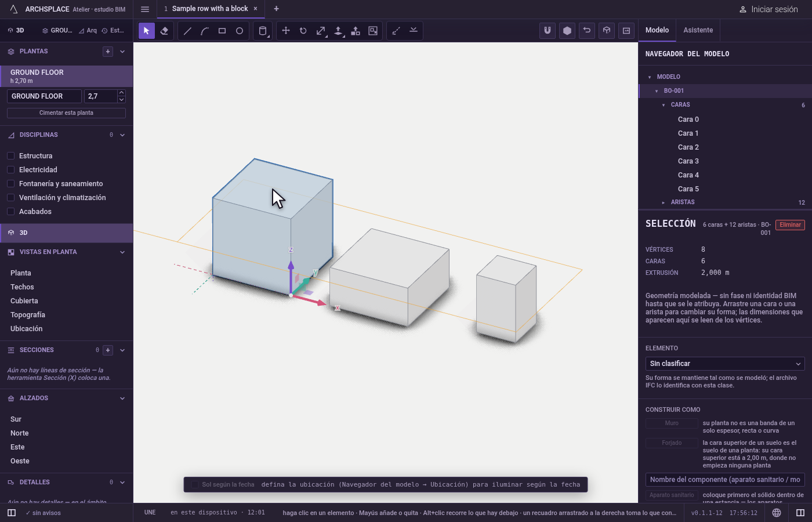This screenshot has height=522, width=812.
Task: Collapse the CARAS tree node
Action: click(x=664, y=105)
